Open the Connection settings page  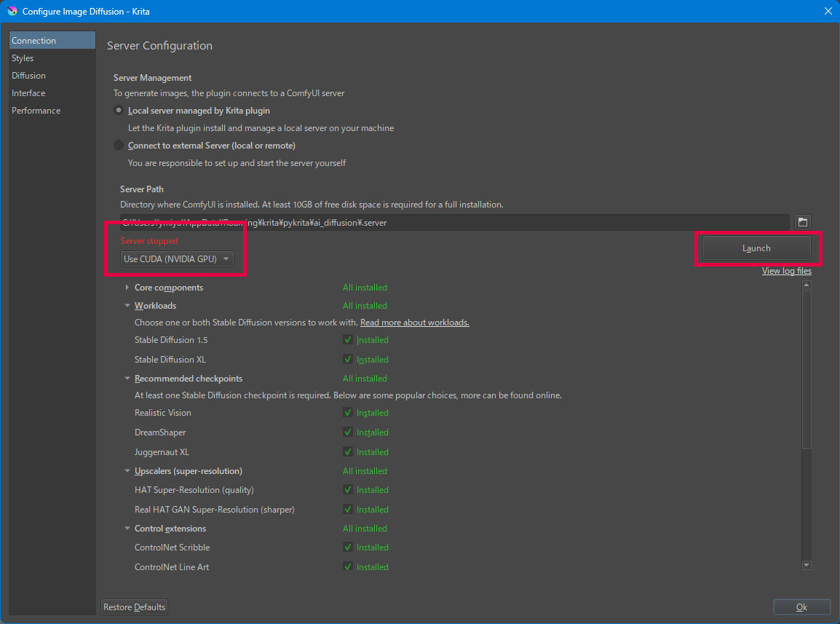pyautogui.click(x=52, y=40)
